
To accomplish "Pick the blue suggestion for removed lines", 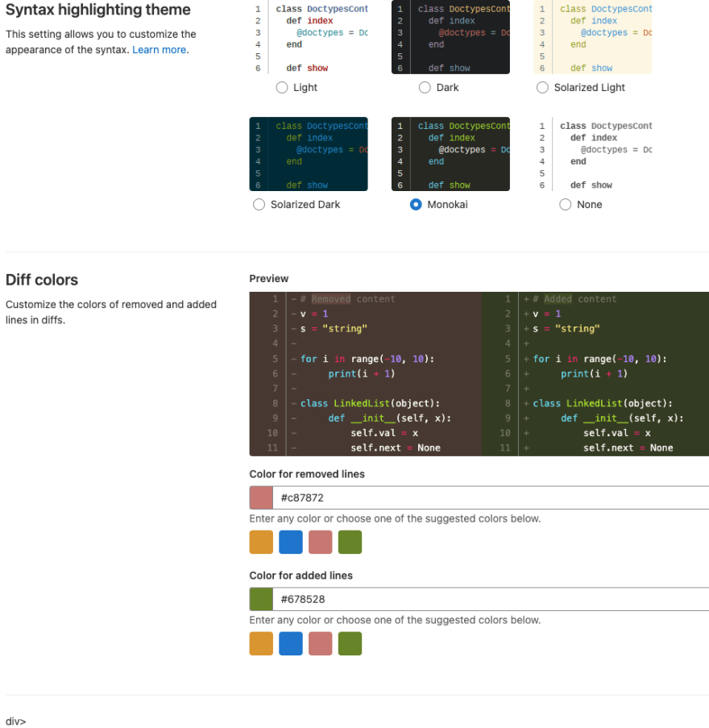I will tap(291, 542).
